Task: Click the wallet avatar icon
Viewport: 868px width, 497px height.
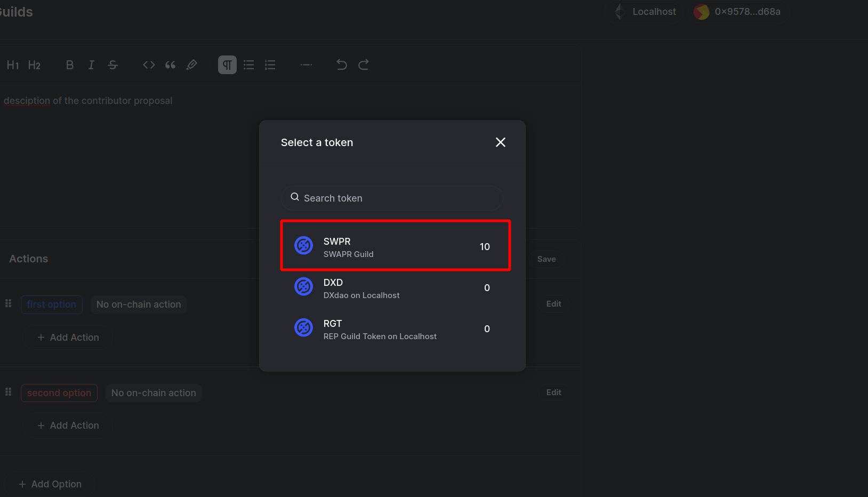Action: (x=702, y=12)
